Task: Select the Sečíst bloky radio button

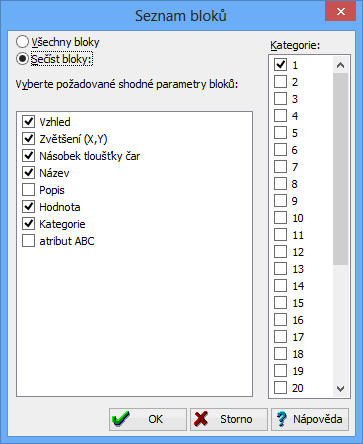Action: (22, 59)
